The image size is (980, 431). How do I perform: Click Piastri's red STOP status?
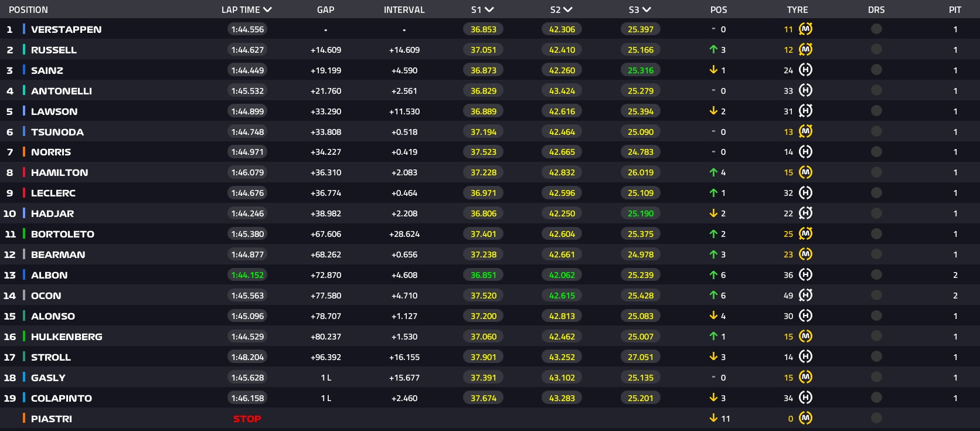tap(247, 419)
